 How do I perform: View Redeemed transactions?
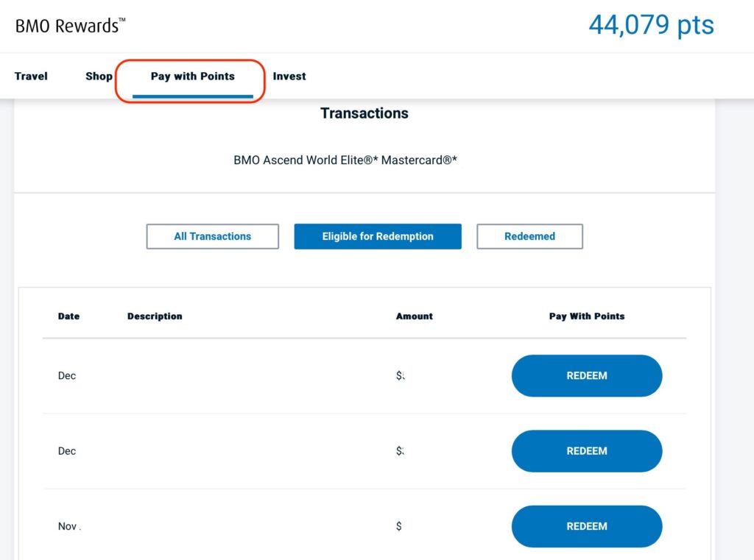coord(529,236)
